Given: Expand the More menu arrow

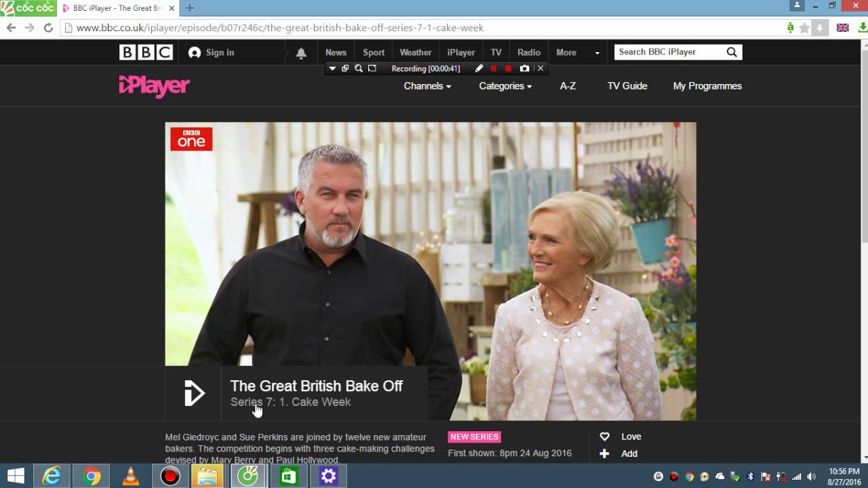Looking at the screenshot, I should click(597, 53).
